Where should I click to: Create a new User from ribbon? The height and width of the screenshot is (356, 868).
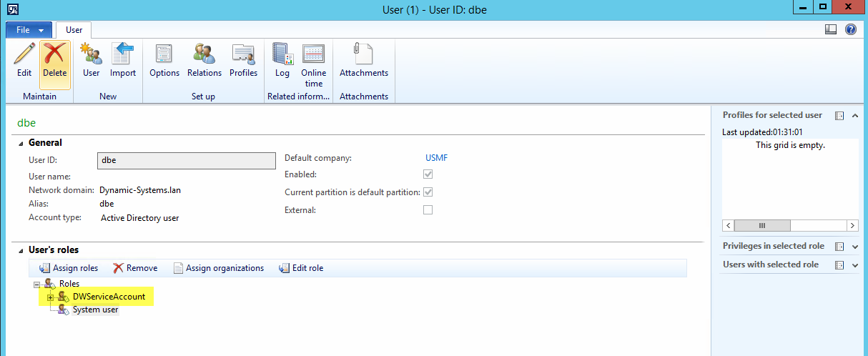click(x=91, y=55)
